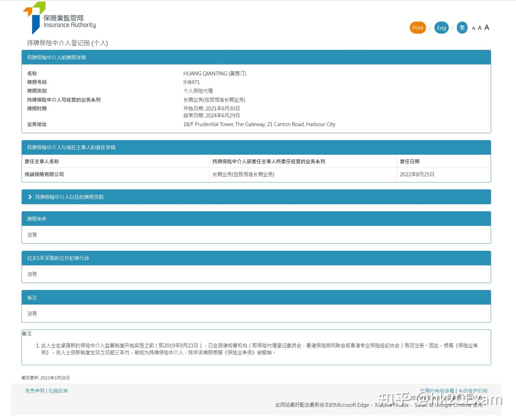Image resolution: width=516 pixels, height=420 pixels.
Task: Open the 私隐政策 link
Action: 58,391
